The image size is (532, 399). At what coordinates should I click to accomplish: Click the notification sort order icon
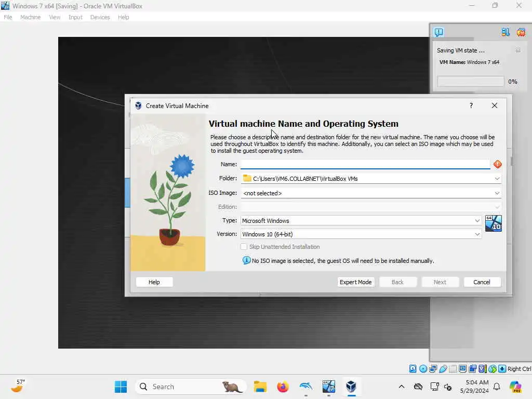tap(506, 32)
